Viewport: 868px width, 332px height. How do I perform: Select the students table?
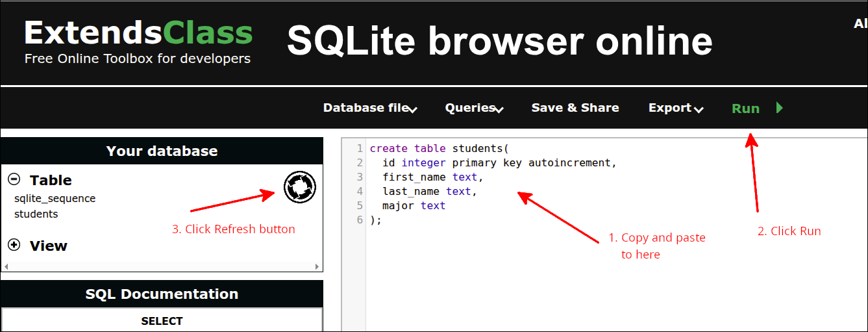pyautogui.click(x=36, y=214)
